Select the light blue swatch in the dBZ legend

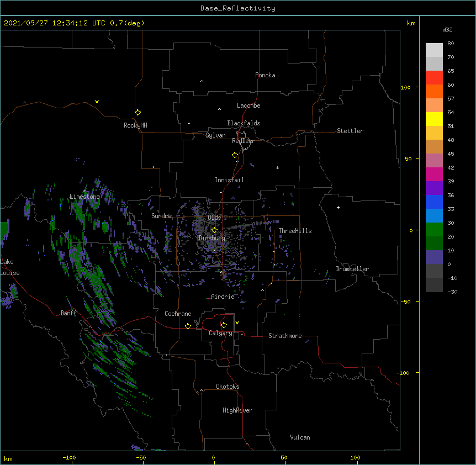pyautogui.click(x=434, y=215)
